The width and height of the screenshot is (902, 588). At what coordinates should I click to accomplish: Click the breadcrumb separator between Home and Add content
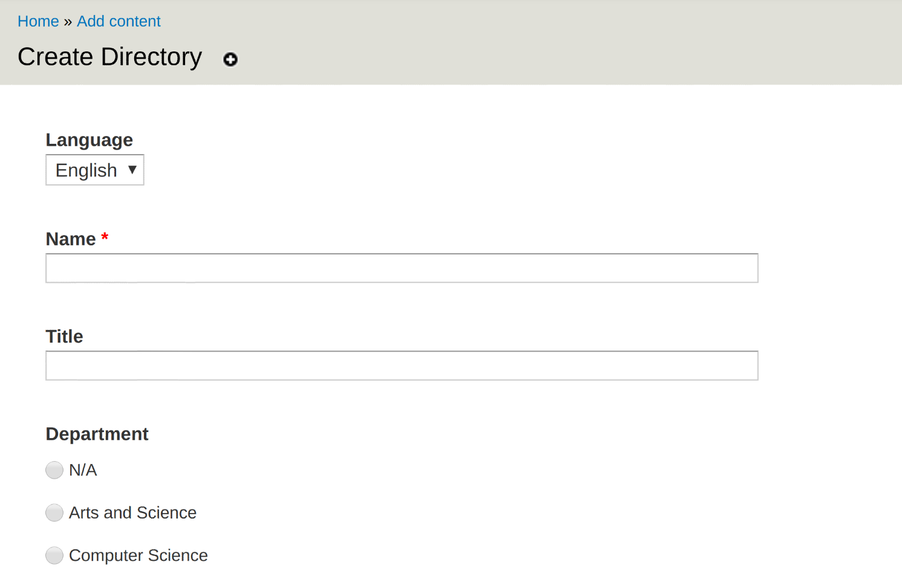tap(68, 22)
